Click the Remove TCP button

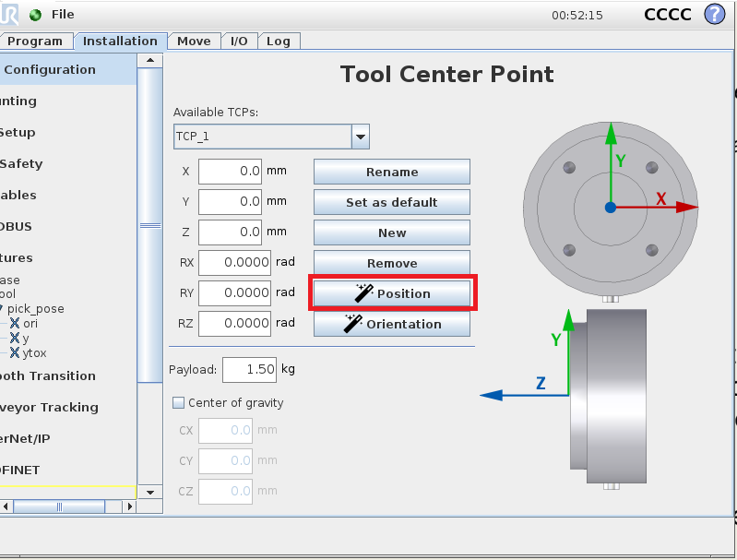(392, 263)
